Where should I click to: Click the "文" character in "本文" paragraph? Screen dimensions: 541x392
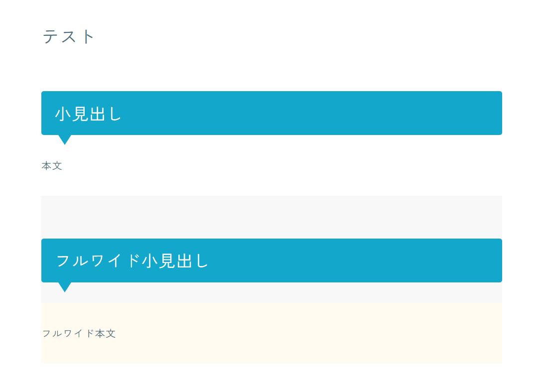tap(57, 166)
